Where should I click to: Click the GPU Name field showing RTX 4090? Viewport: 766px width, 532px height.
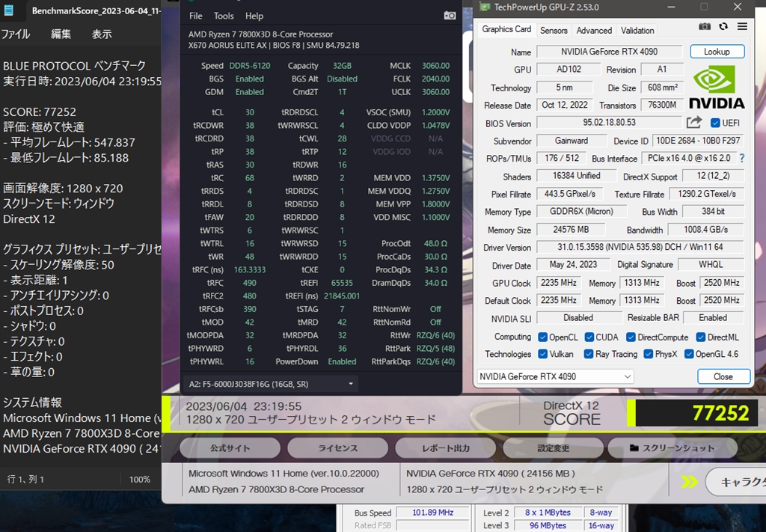(x=609, y=52)
